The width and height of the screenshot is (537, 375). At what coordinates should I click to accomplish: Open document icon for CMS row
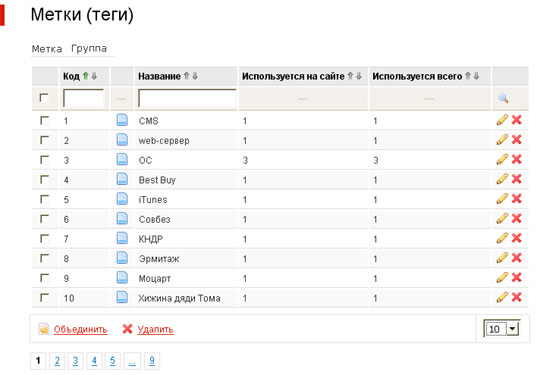122,120
